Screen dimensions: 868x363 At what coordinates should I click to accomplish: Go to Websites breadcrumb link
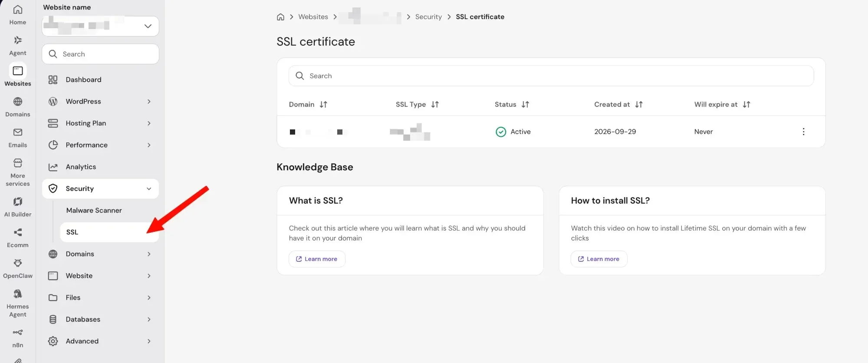pos(313,17)
